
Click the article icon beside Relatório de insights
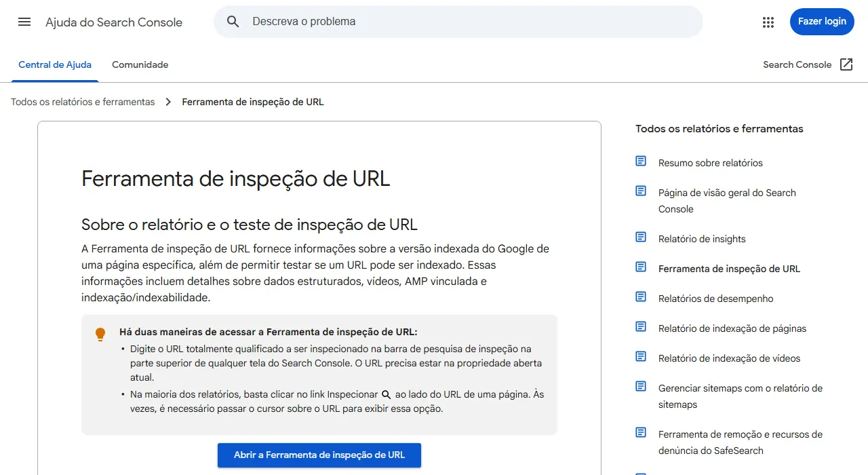(641, 237)
